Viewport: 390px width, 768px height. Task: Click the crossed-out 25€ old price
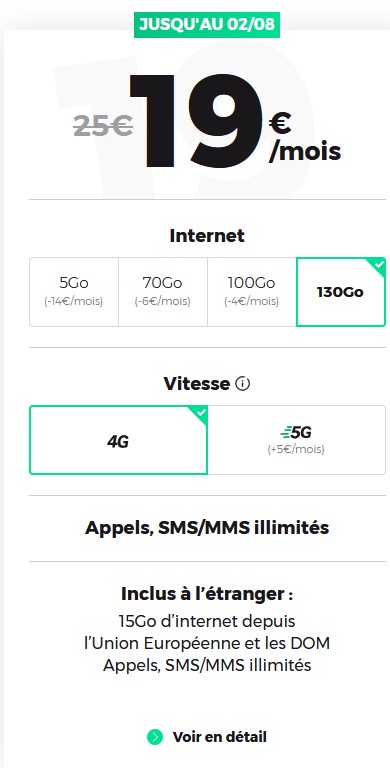tap(103, 127)
